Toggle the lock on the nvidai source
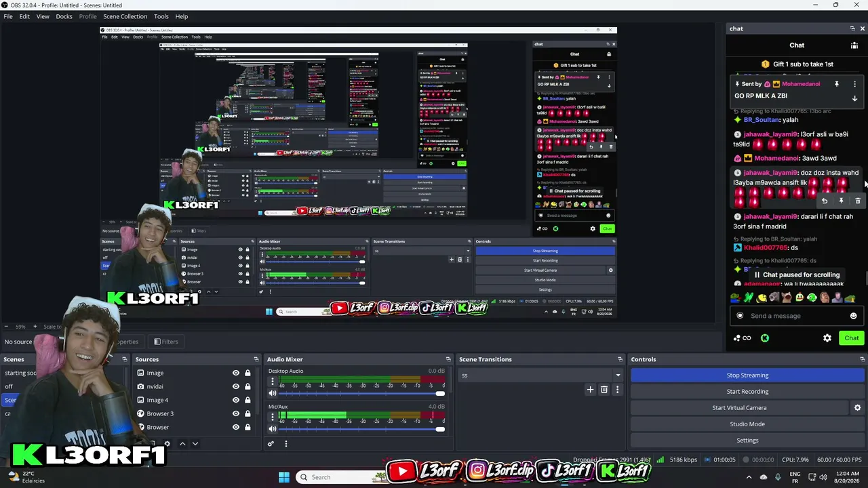 (248, 386)
